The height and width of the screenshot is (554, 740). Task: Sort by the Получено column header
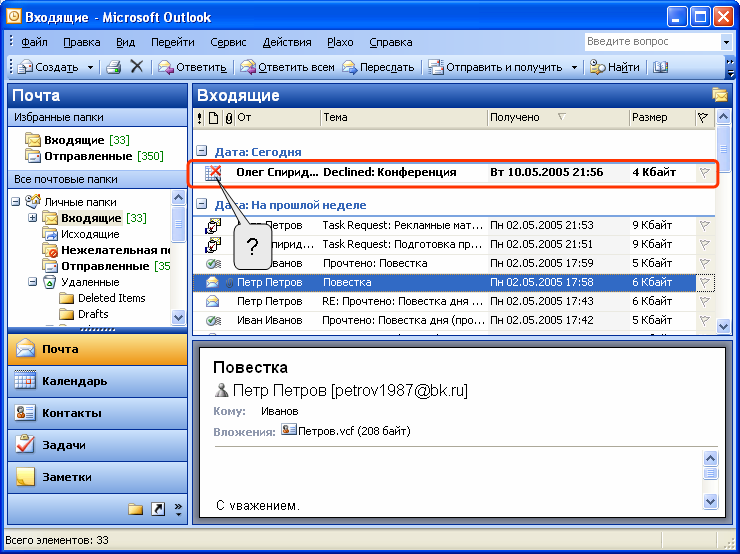tap(558, 118)
